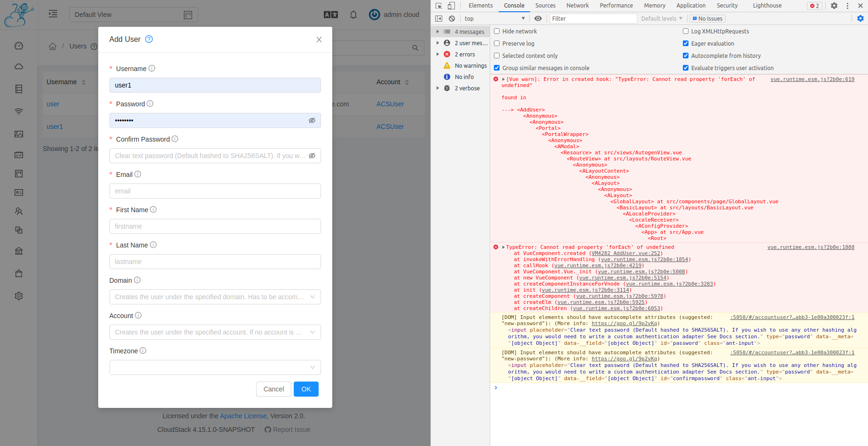Open Infrastructure via the bank icon

pos(19,251)
